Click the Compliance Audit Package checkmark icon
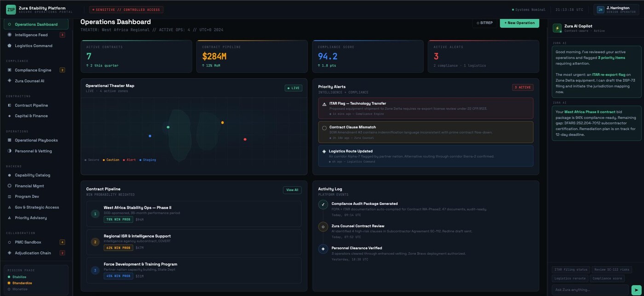644x296 pixels. pyautogui.click(x=323, y=205)
